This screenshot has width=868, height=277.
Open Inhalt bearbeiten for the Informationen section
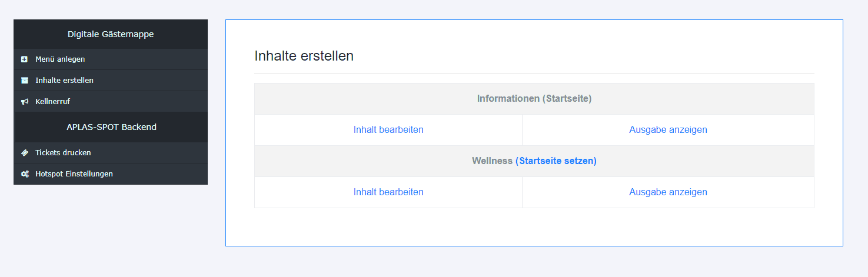tap(388, 130)
